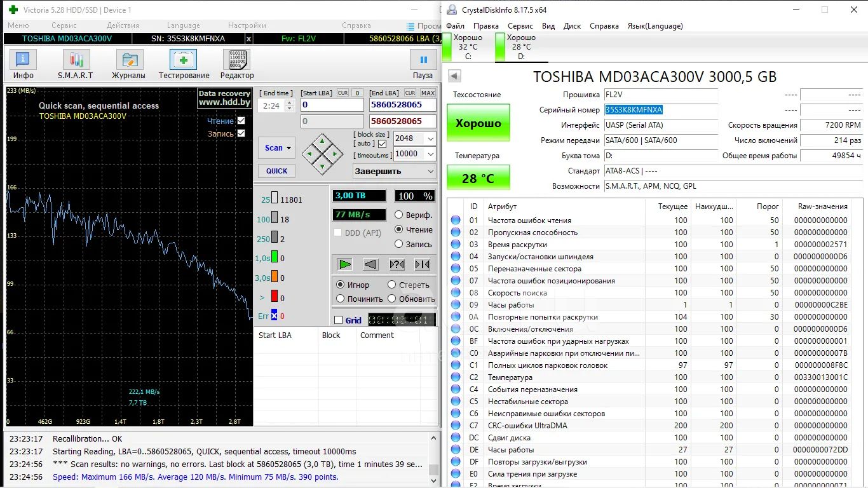The image size is (868, 488).
Task: Click the orange 3,0s block color swatch
Action: [x=275, y=278]
